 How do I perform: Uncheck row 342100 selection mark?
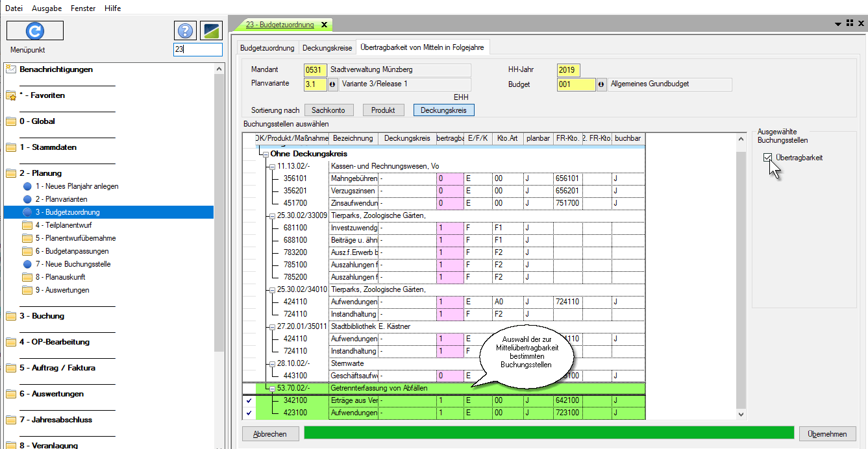pos(249,400)
